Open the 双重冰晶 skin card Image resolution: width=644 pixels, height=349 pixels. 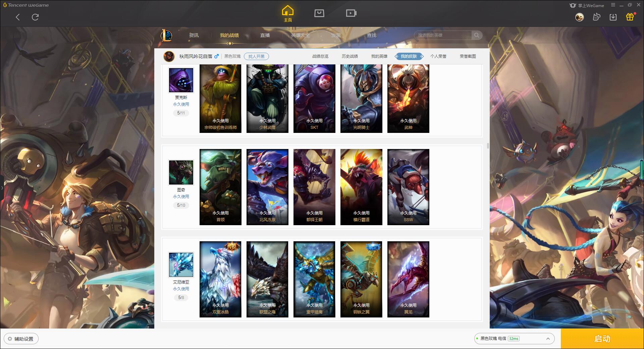[x=220, y=279]
